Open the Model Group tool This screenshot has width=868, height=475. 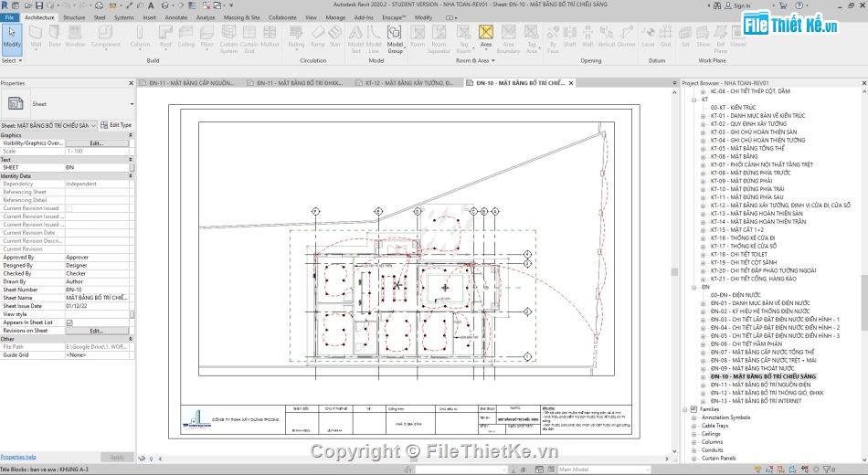pos(395,38)
